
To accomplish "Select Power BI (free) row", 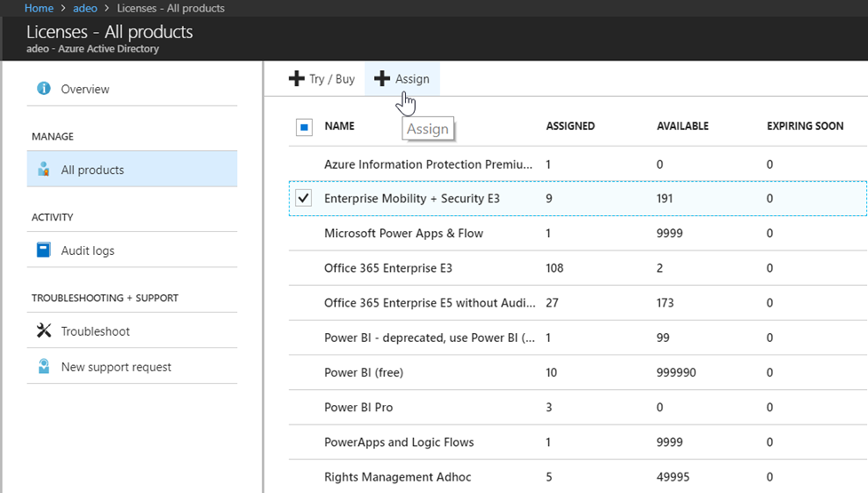I will coord(578,372).
